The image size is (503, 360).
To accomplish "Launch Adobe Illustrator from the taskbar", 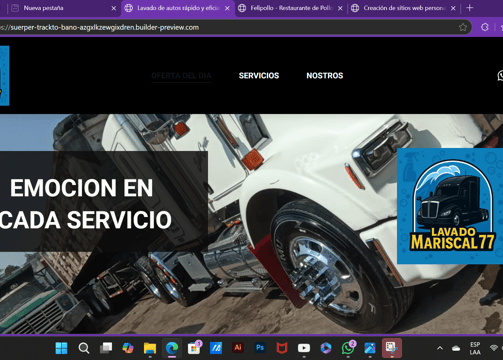I will point(238,348).
